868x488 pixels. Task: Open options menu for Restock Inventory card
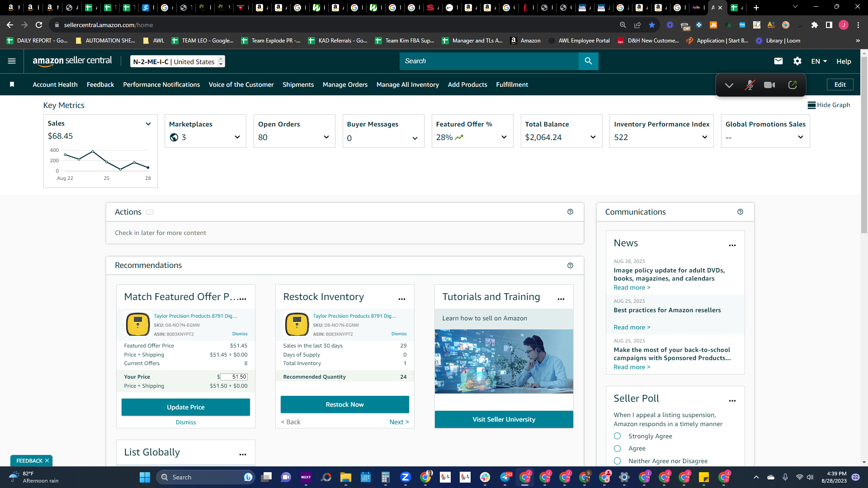pyautogui.click(x=402, y=299)
